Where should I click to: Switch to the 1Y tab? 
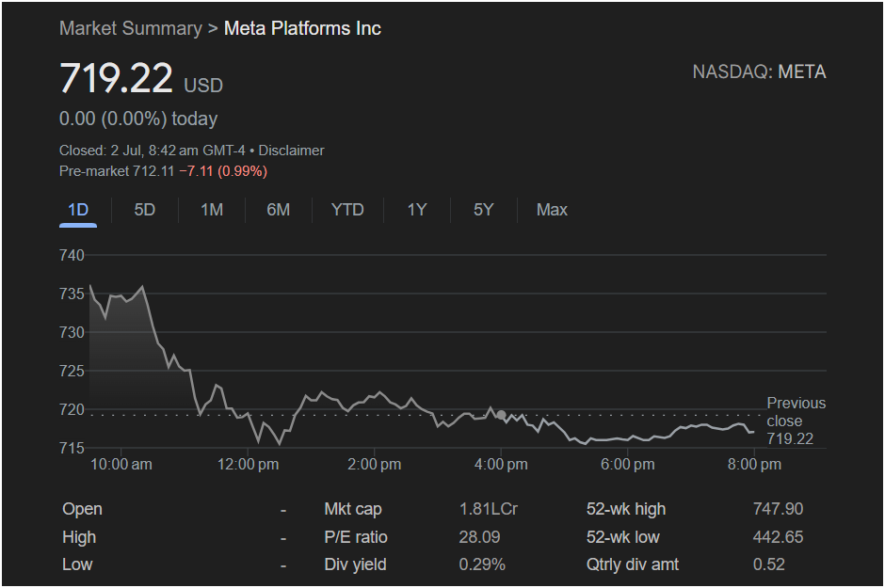tap(417, 210)
